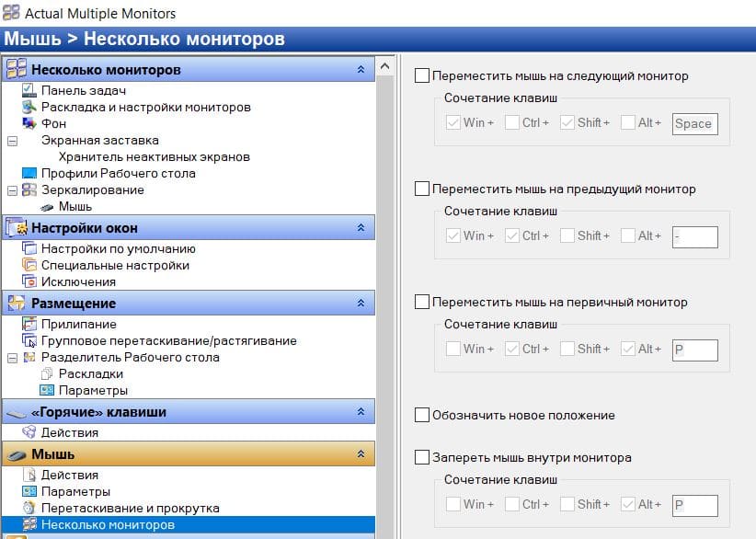This screenshot has width=756, height=539.
Task: Click P key field for lock mouse hotkey
Action: [x=694, y=505]
